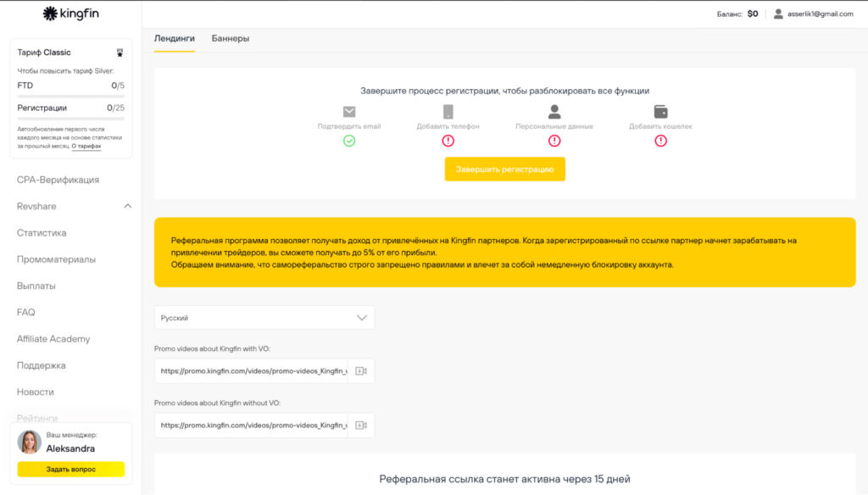
Task: Click red warning under Персональные данные
Action: click(x=554, y=141)
